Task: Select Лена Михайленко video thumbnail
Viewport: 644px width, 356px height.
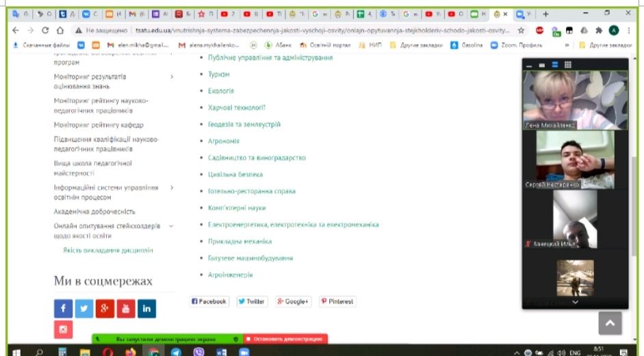Action: click(575, 100)
